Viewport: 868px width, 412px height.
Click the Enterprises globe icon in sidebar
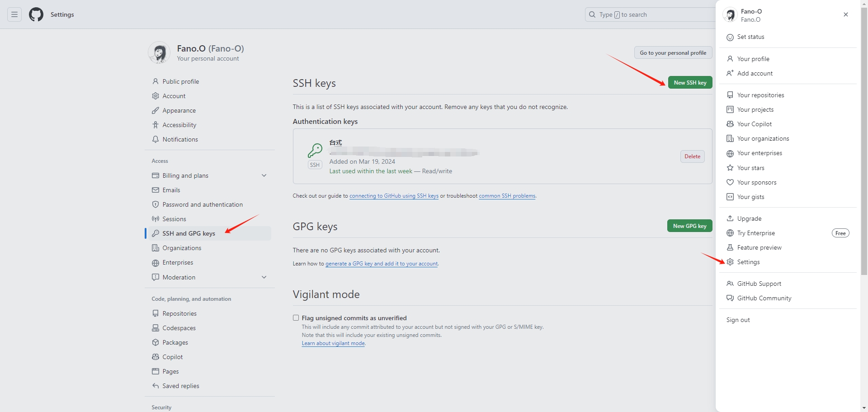(156, 263)
